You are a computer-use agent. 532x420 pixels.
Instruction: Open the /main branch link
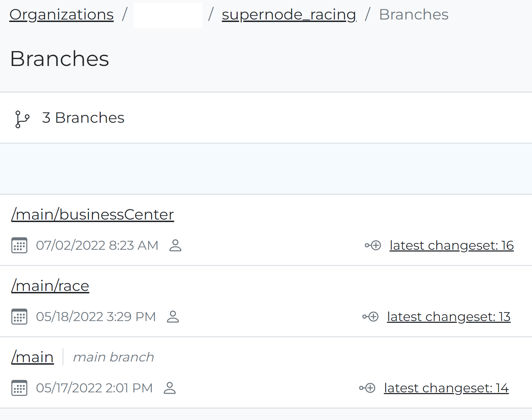click(x=32, y=357)
